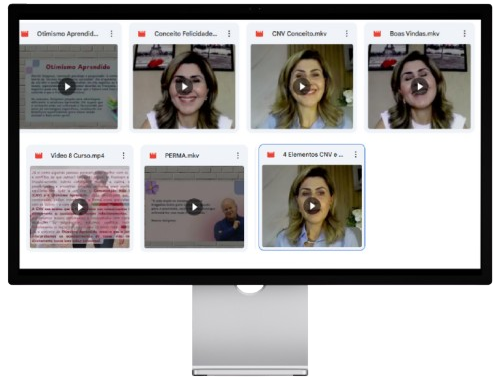Play the Video 8 Curso.mp4 video
The height and width of the screenshot is (383, 500).
(x=80, y=207)
